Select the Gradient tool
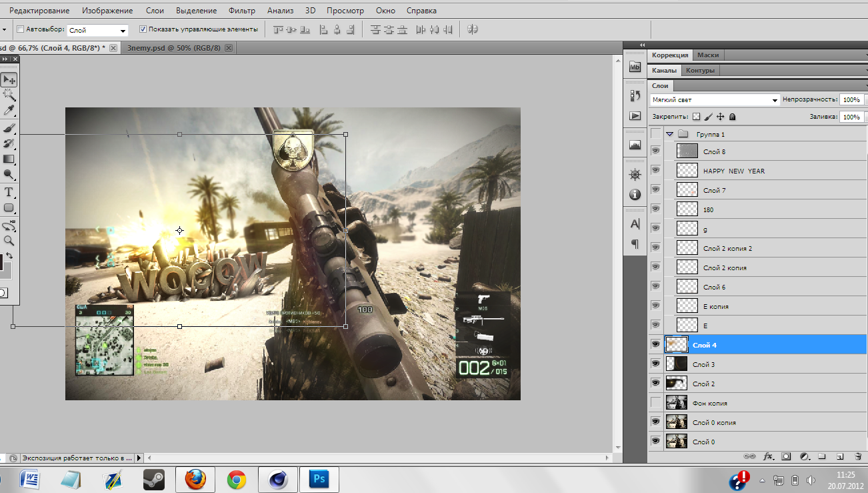The image size is (868, 493). coord(9,159)
